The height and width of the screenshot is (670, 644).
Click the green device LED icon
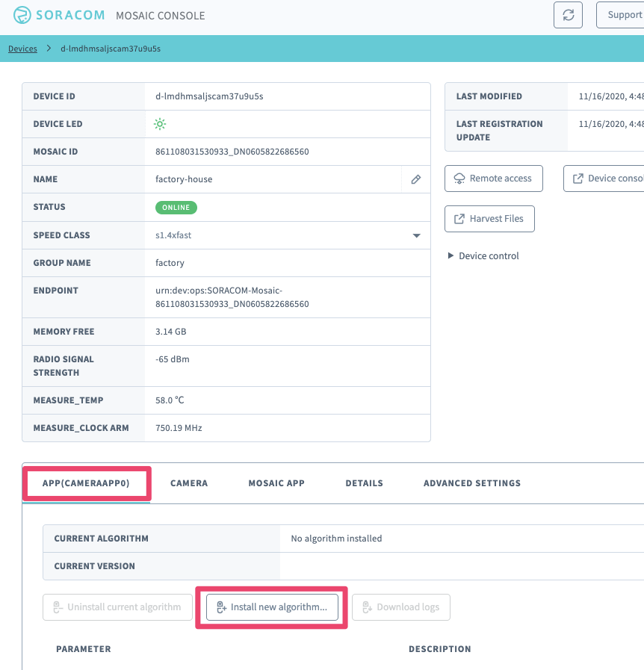coord(160,124)
